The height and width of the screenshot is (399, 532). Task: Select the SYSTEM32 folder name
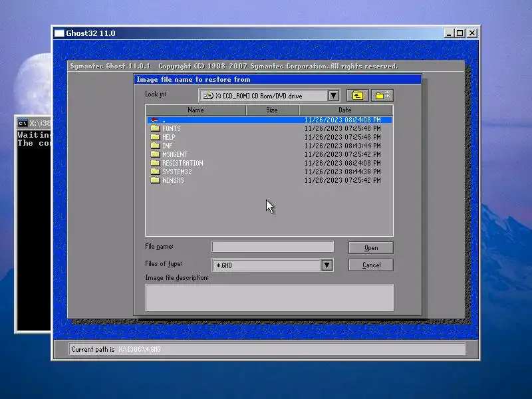click(177, 172)
